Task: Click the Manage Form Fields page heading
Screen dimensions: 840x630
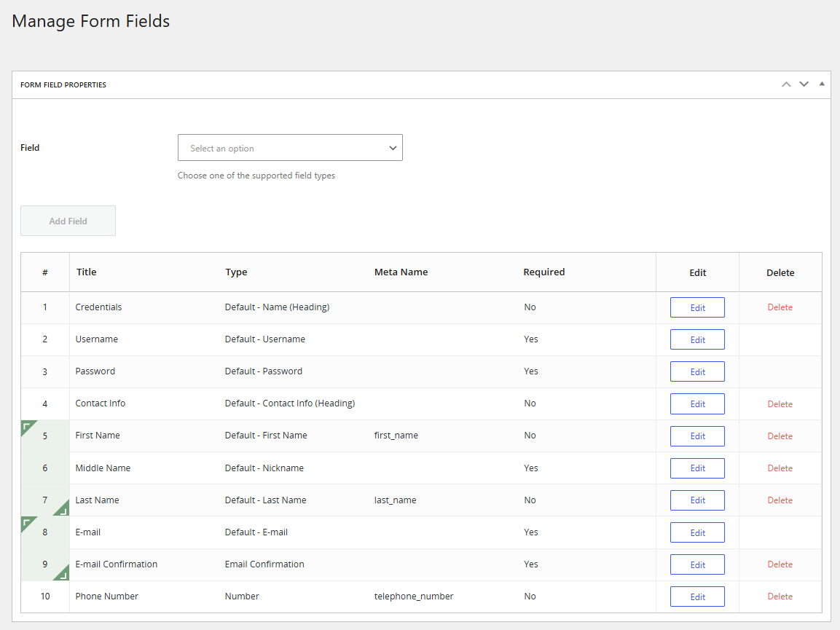Action: point(91,21)
